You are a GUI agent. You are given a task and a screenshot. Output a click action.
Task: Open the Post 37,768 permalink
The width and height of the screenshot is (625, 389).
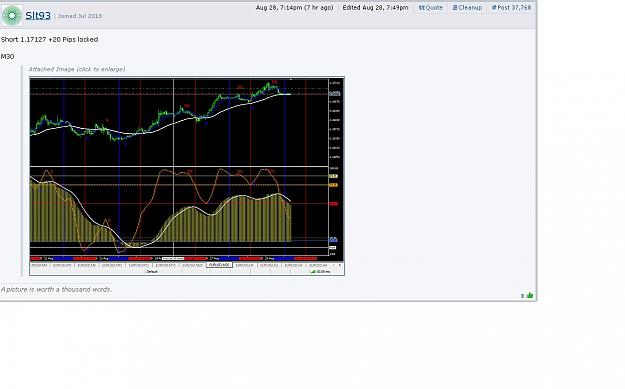511,8
